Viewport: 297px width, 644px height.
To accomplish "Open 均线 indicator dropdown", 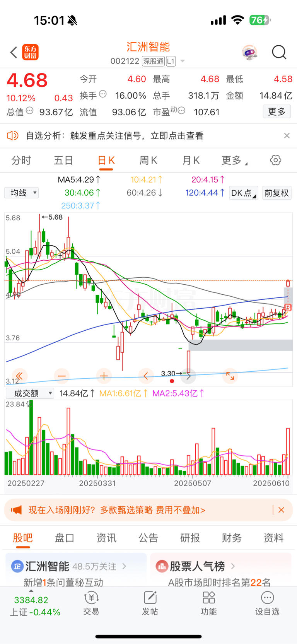I will pos(22,193).
